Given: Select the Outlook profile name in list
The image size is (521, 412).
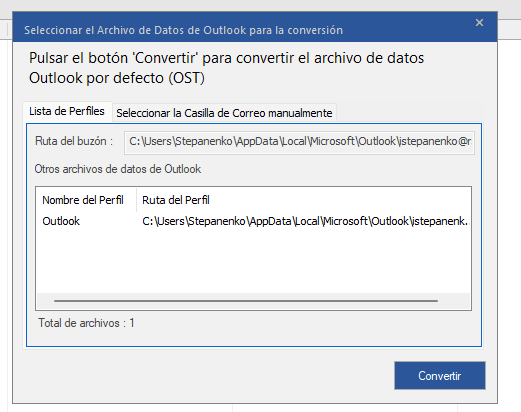Looking at the screenshot, I should 61,221.
